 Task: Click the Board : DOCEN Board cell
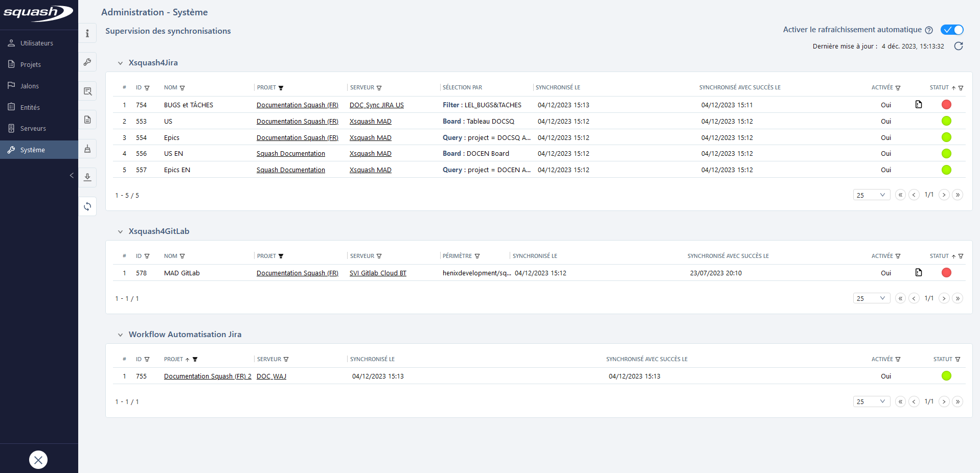(x=476, y=153)
